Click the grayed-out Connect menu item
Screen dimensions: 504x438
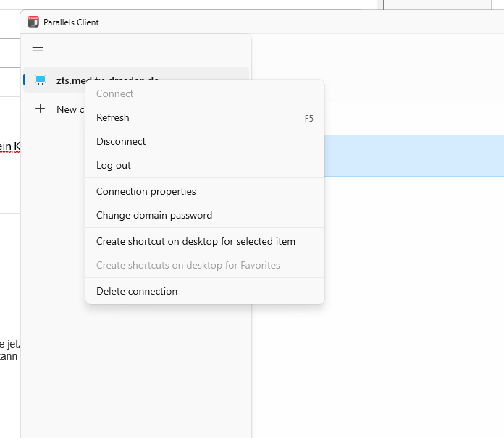[115, 93]
